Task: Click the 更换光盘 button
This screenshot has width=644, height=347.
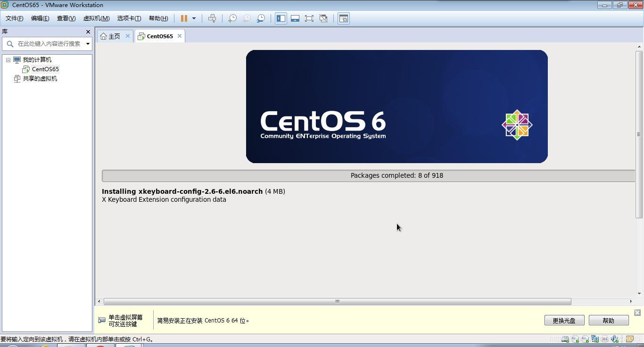Action: (x=564, y=321)
